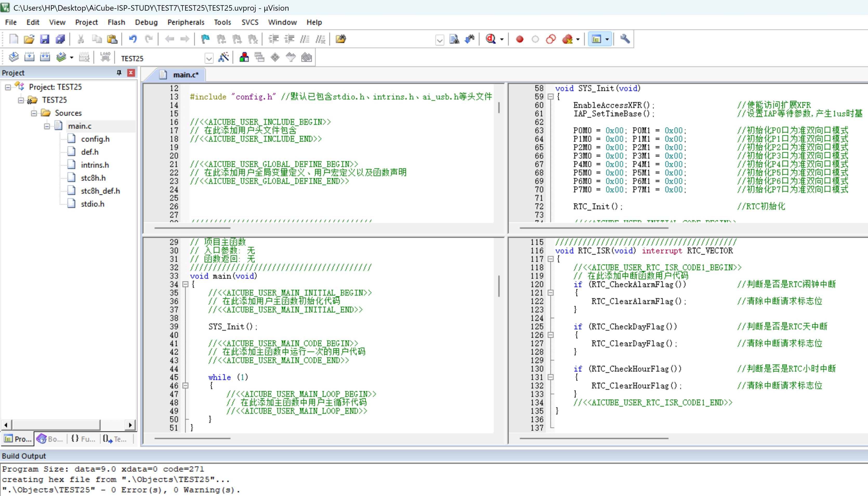
Task: Click the Incremental Find binoculars icon
Action: (470, 39)
